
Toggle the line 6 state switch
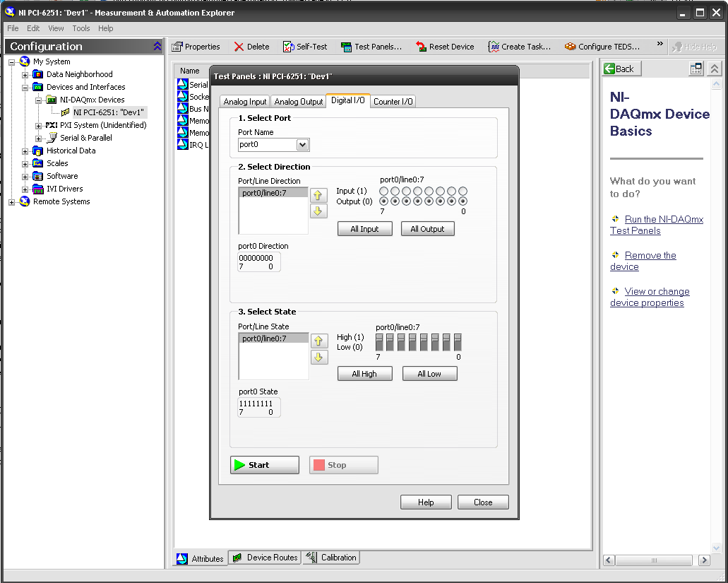pyautogui.click(x=390, y=342)
